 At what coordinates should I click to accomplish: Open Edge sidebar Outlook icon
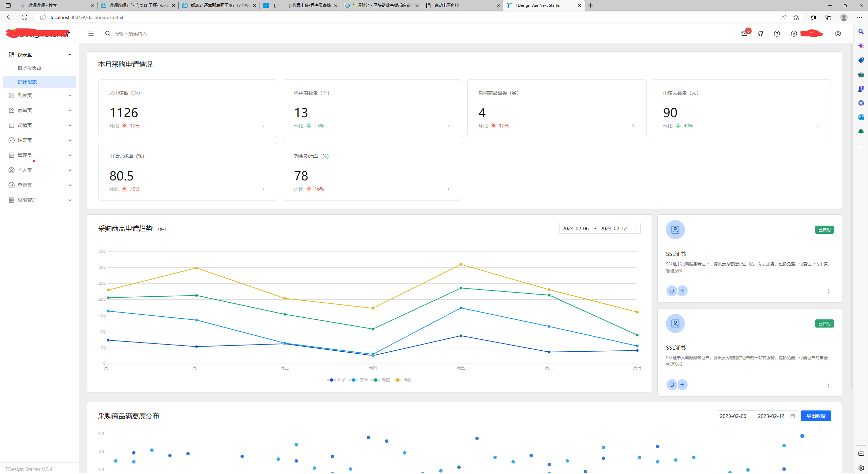tap(861, 117)
